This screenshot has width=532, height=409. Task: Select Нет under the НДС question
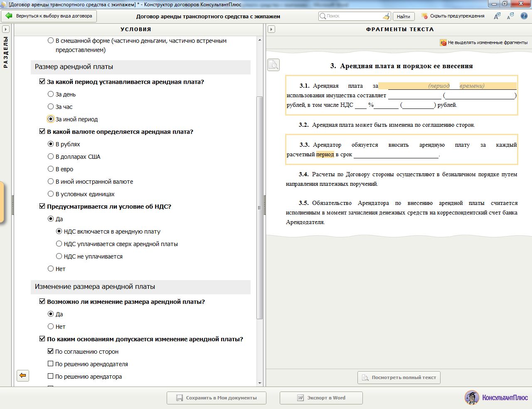[x=51, y=269]
